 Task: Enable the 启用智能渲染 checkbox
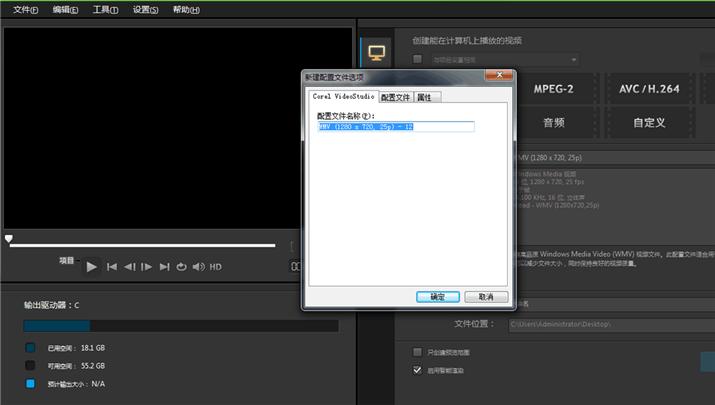click(417, 369)
